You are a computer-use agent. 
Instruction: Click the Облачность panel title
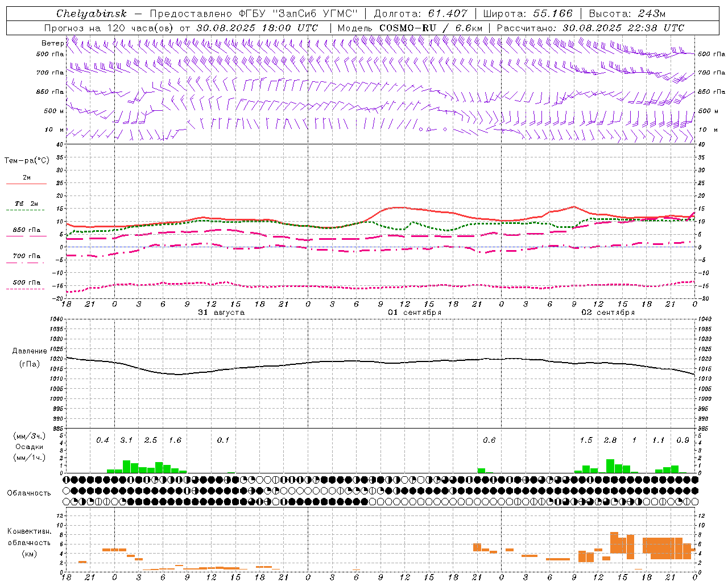[x=29, y=493]
